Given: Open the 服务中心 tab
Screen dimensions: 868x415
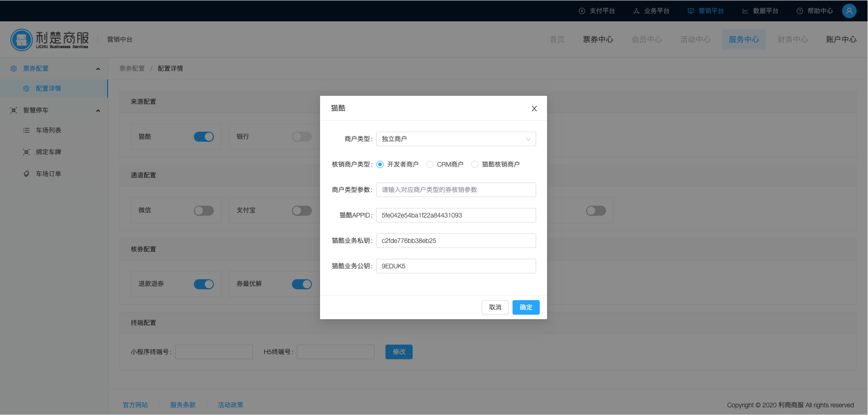Looking at the screenshot, I should click(x=744, y=40).
